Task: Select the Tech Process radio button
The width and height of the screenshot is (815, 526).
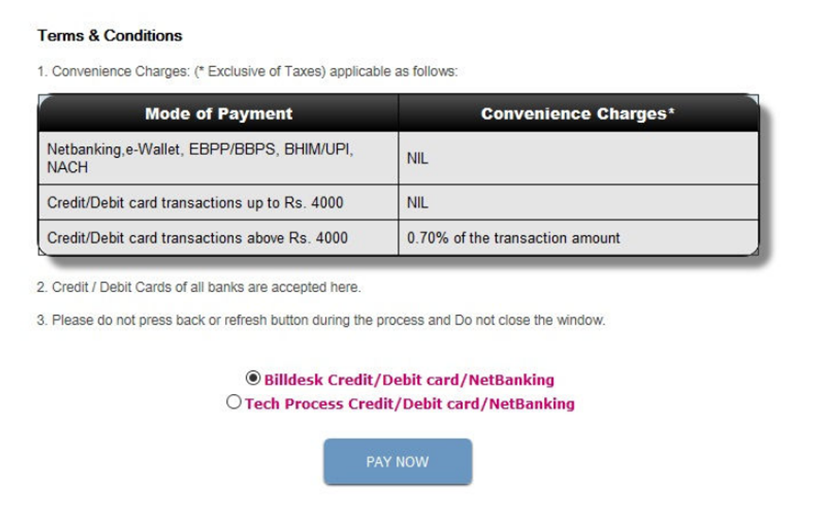Action: click(234, 403)
